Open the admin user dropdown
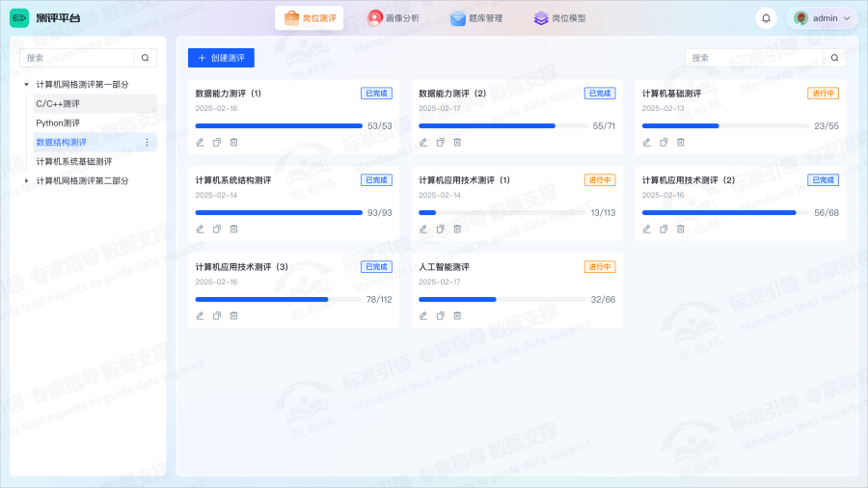868x488 pixels. [822, 18]
